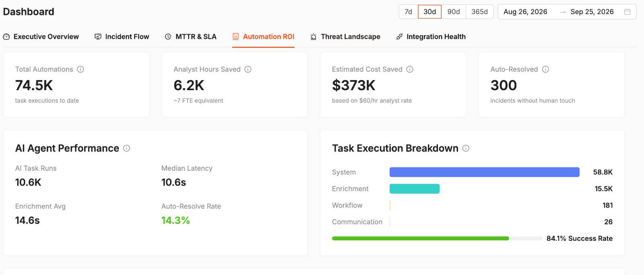
Task: Click the Estimated Cost Saved info icon
Action: pos(410,69)
